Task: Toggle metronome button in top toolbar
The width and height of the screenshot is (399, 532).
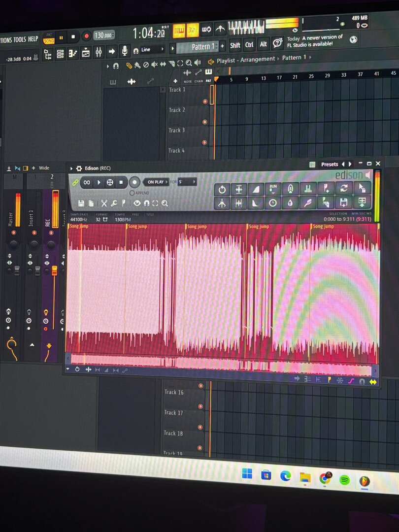Action: 220,30
